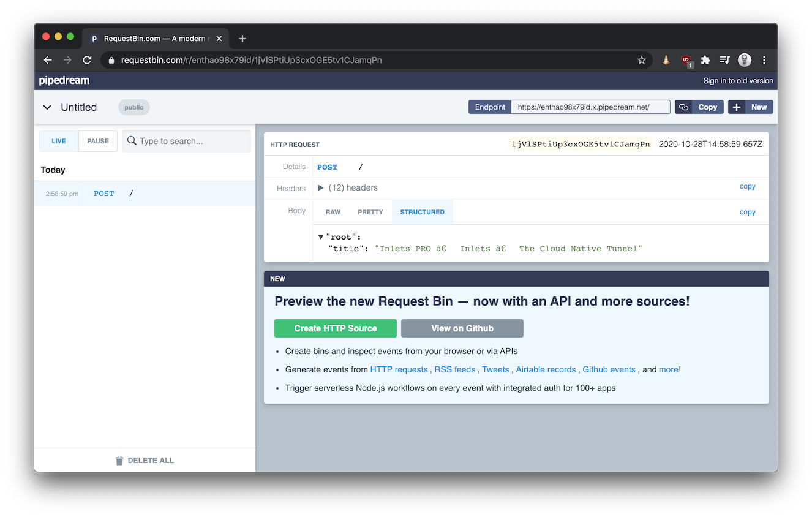Click the trash icon beside Delete All
812x517 pixels.
pyautogui.click(x=119, y=460)
